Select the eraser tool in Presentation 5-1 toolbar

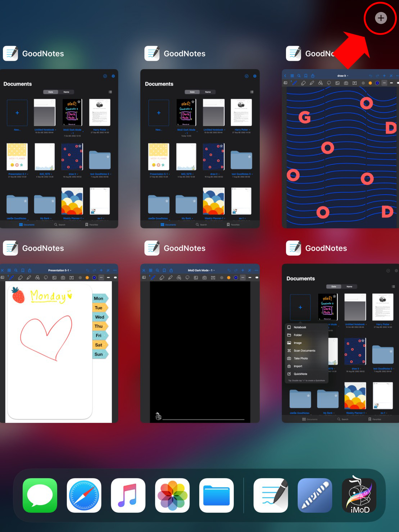coord(20,278)
